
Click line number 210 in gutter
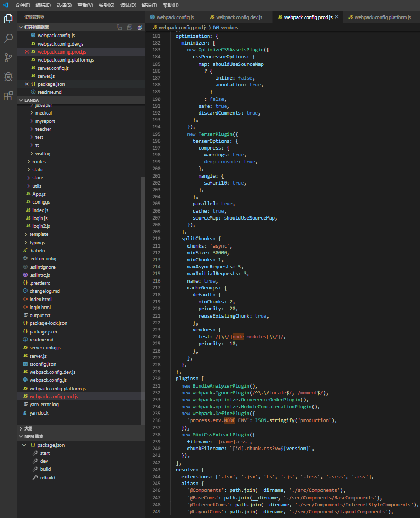tap(156, 239)
